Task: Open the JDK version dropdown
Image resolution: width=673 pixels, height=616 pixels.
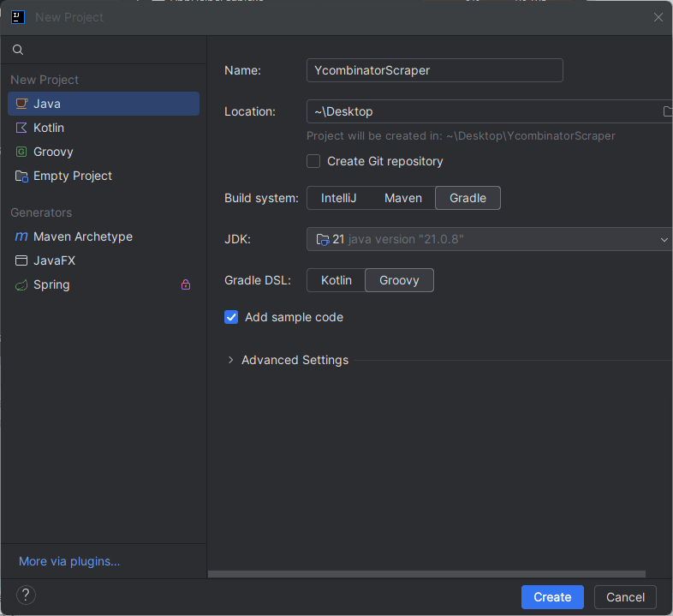Action: [490, 239]
